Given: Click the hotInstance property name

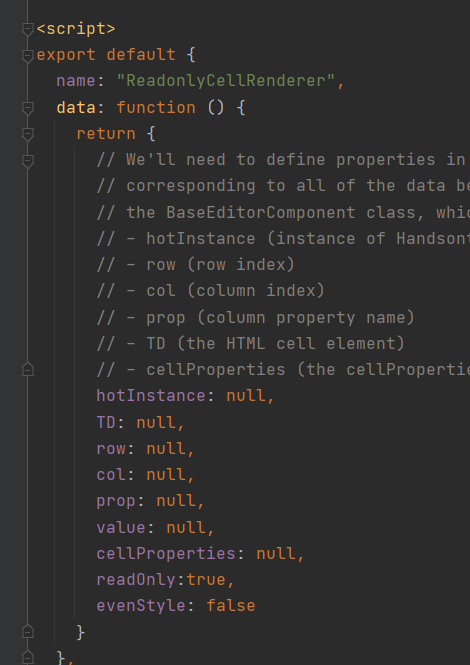Looking at the screenshot, I should pos(151,396).
